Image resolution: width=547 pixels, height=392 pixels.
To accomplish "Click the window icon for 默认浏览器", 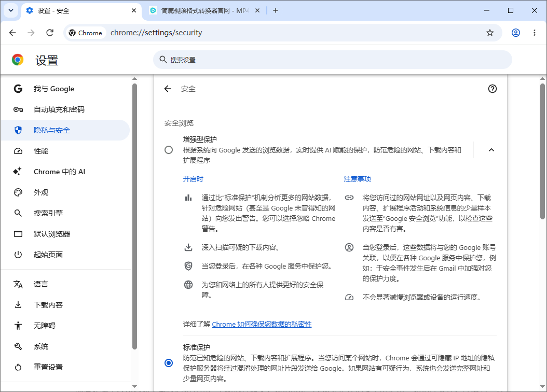I will (x=18, y=234).
